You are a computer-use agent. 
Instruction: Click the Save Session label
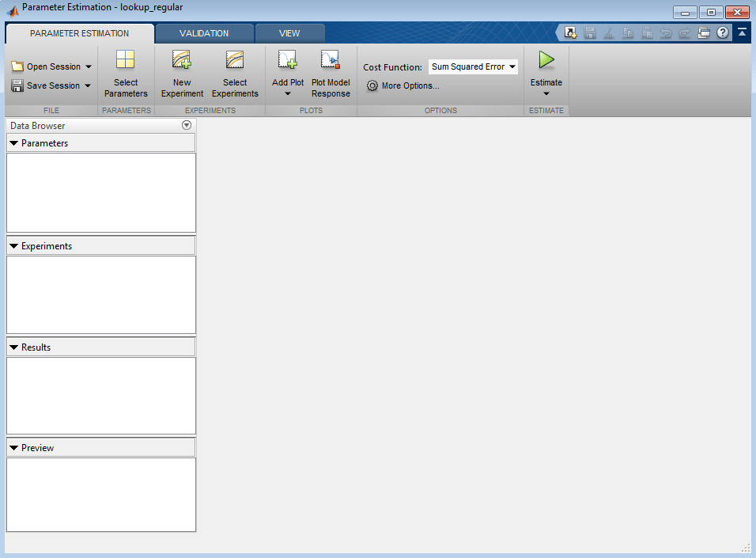[x=53, y=85]
